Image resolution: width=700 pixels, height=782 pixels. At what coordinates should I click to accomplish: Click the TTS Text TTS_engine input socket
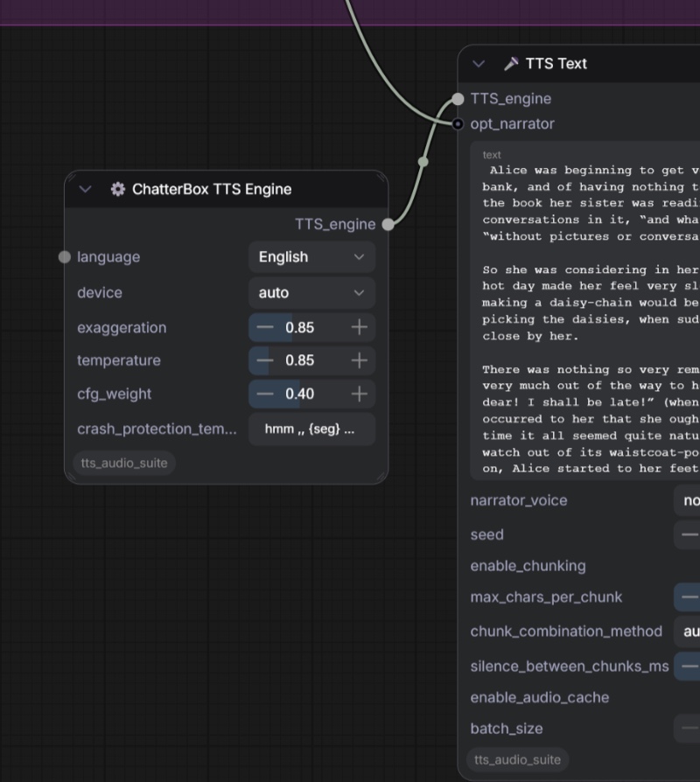458,99
